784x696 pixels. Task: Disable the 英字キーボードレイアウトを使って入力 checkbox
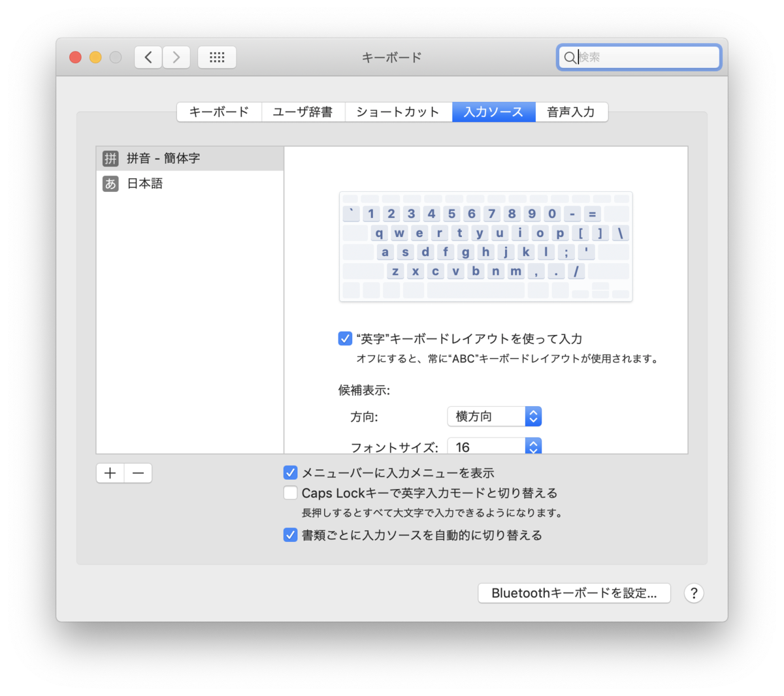click(x=345, y=338)
